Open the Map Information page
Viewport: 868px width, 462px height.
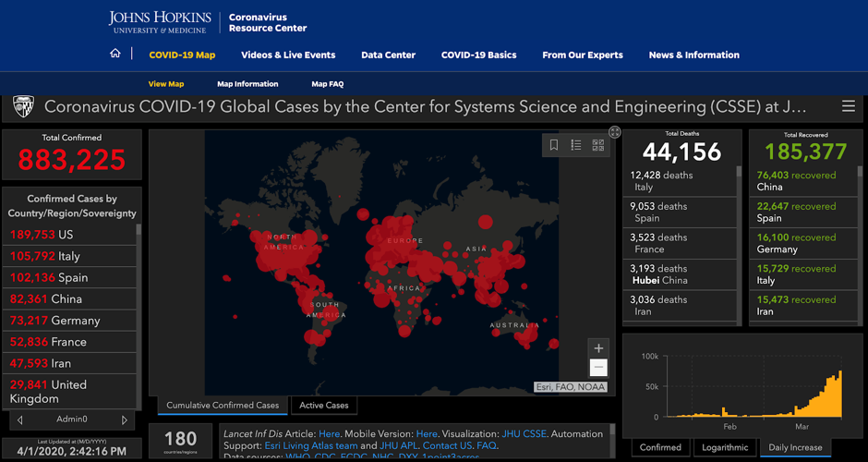(247, 84)
